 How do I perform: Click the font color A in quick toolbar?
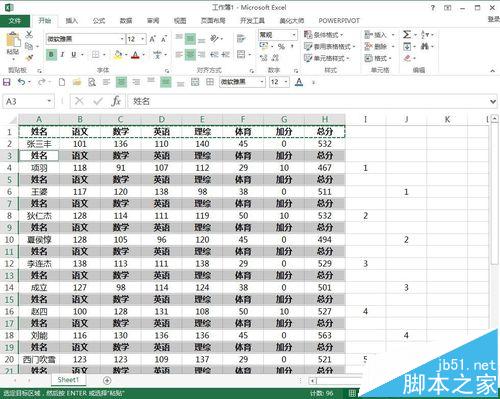click(x=299, y=82)
